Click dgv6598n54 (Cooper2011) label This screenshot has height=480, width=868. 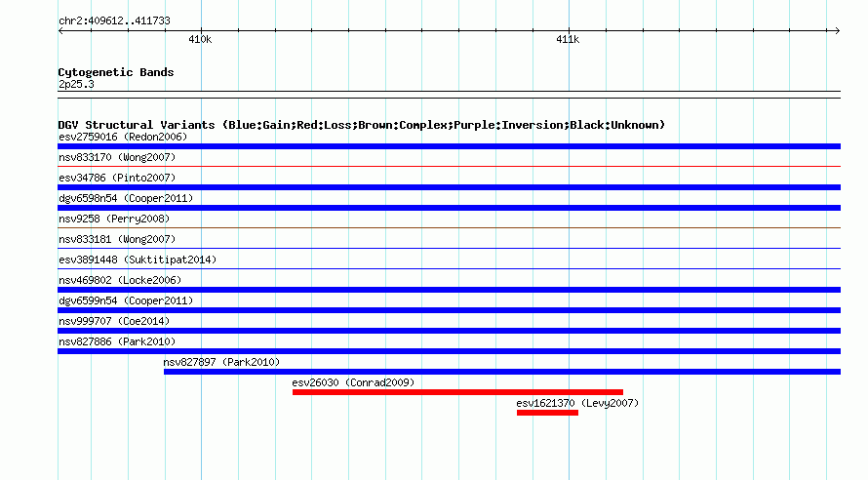pyautogui.click(x=126, y=198)
